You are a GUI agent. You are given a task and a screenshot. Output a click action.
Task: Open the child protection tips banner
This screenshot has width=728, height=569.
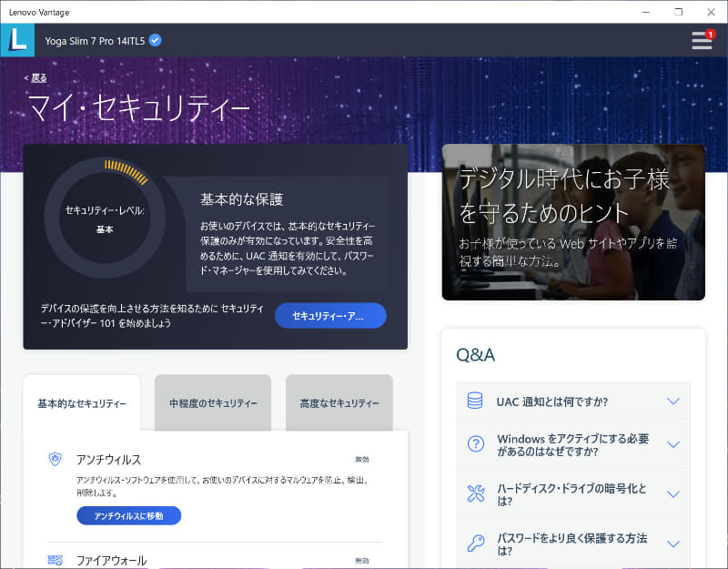point(573,222)
